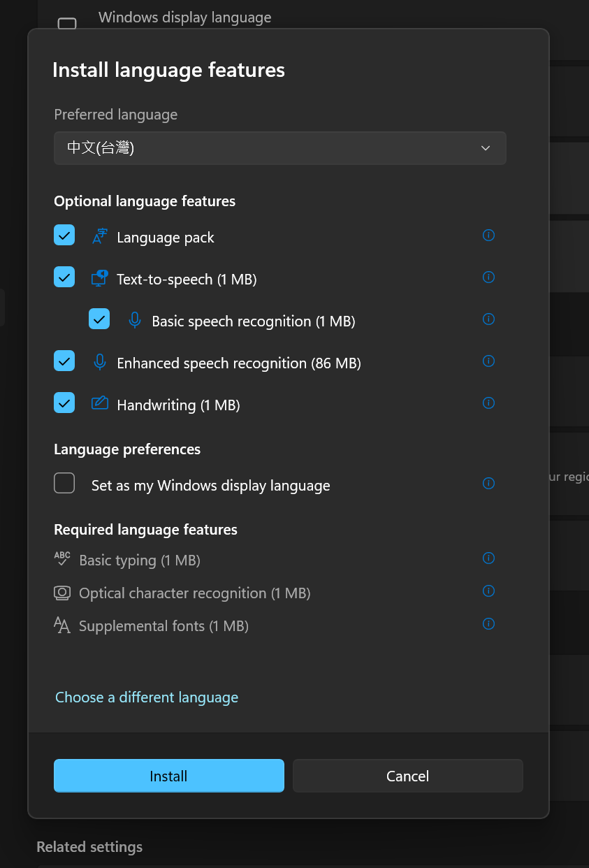Uncheck Basic speech recognition checkbox
589x868 pixels.
click(x=99, y=319)
